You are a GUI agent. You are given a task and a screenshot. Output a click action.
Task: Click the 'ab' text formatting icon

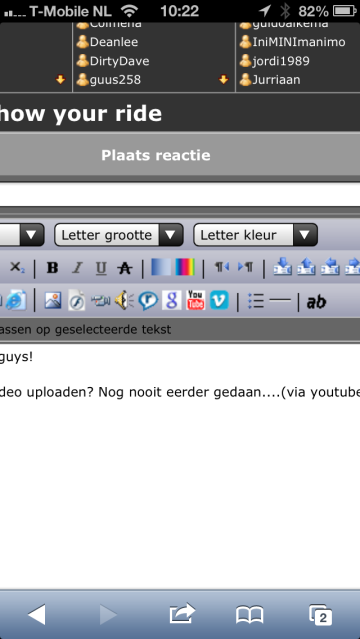click(316, 302)
